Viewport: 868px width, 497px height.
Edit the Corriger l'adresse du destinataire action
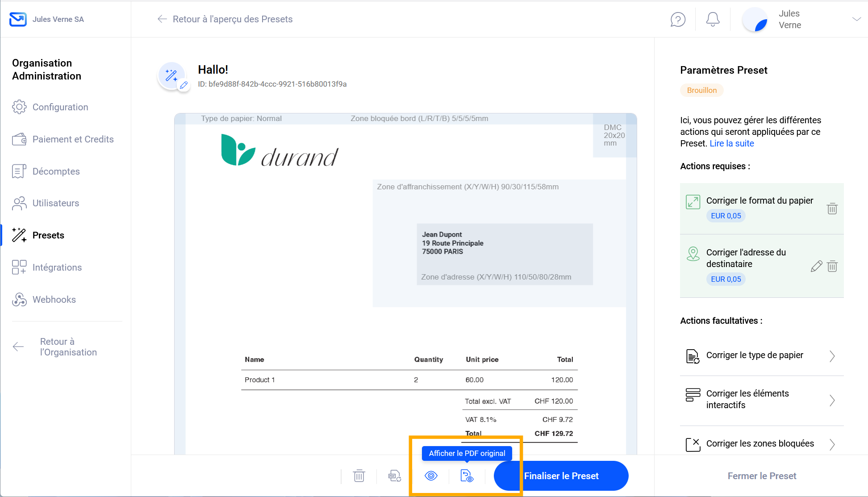816,267
